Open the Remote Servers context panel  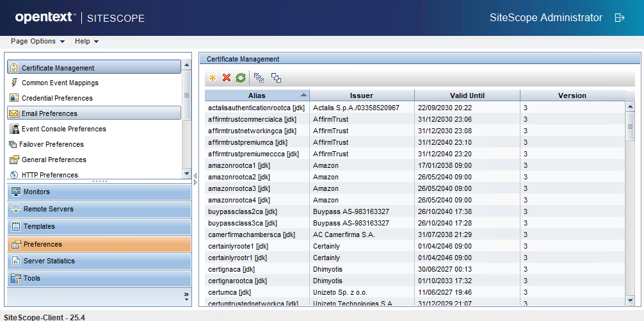pos(99,210)
